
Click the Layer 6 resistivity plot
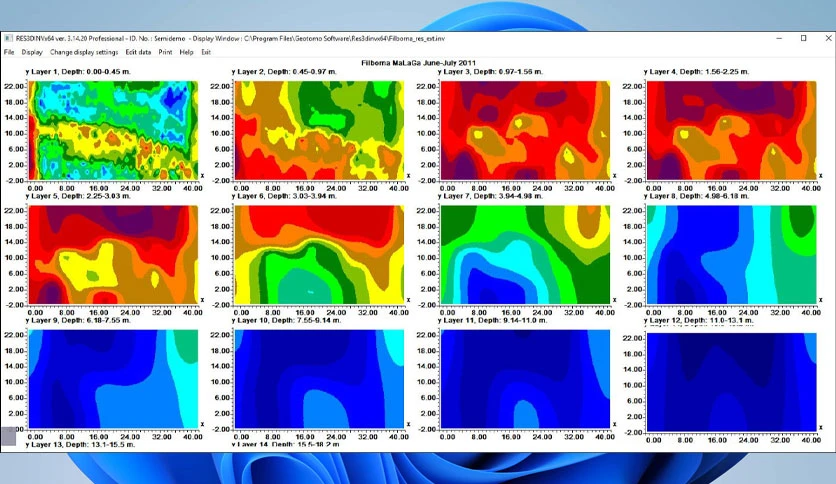pyautogui.click(x=319, y=255)
